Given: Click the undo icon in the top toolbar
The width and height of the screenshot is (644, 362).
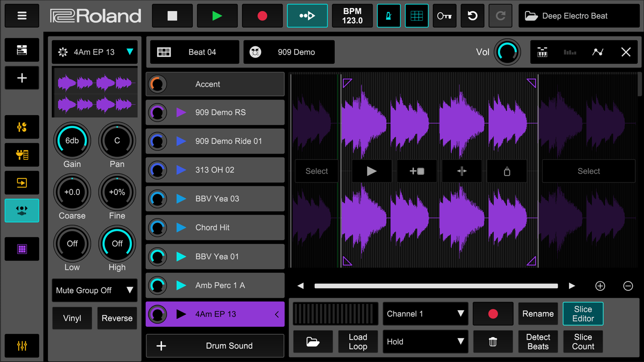Looking at the screenshot, I should click(x=472, y=16).
